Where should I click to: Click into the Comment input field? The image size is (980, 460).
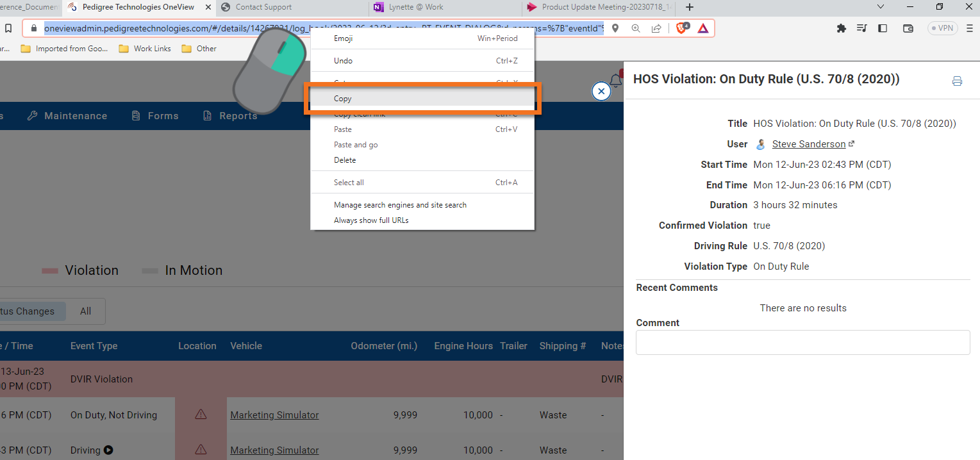pyautogui.click(x=803, y=342)
